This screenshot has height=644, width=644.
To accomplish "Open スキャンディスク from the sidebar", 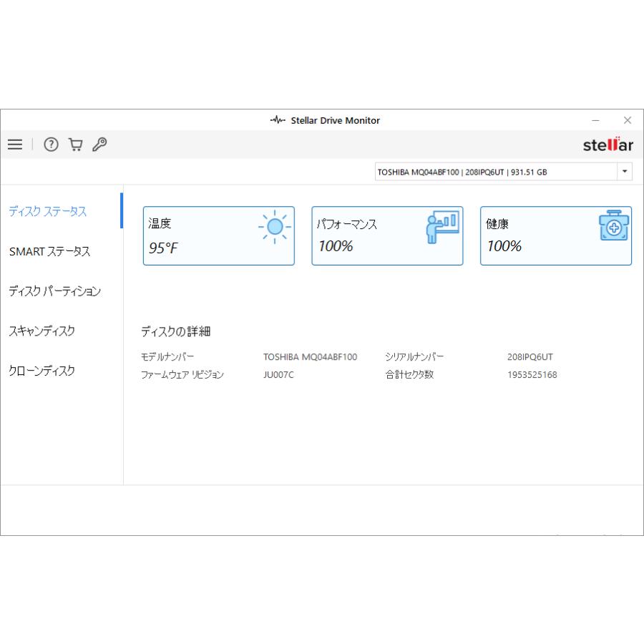I will pyautogui.click(x=44, y=331).
